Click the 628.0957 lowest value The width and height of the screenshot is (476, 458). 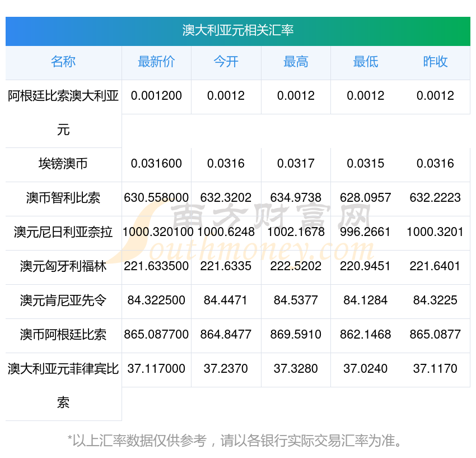click(x=366, y=198)
